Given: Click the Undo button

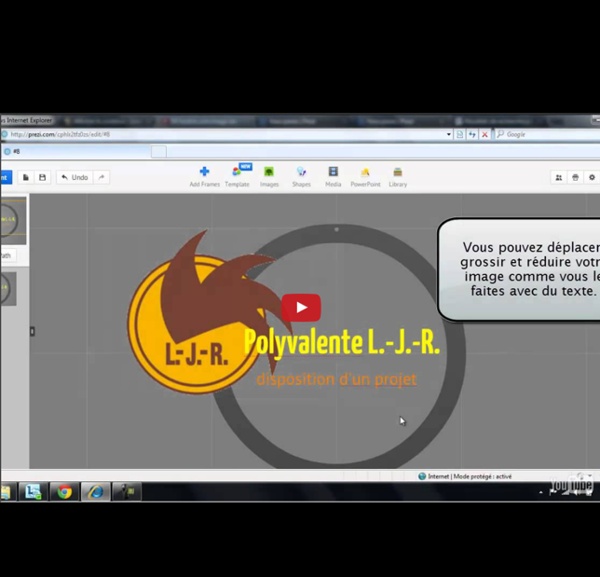Looking at the screenshot, I should coord(75,177).
